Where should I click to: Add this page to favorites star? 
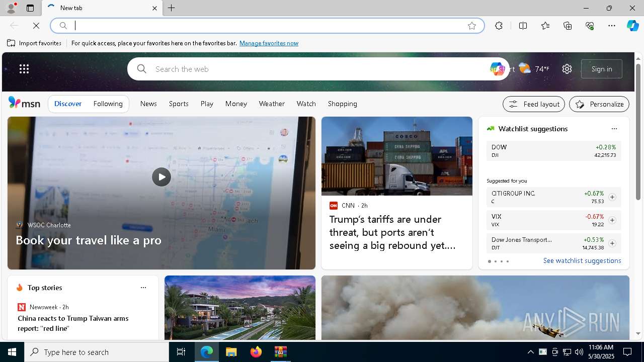click(x=472, y=26)
